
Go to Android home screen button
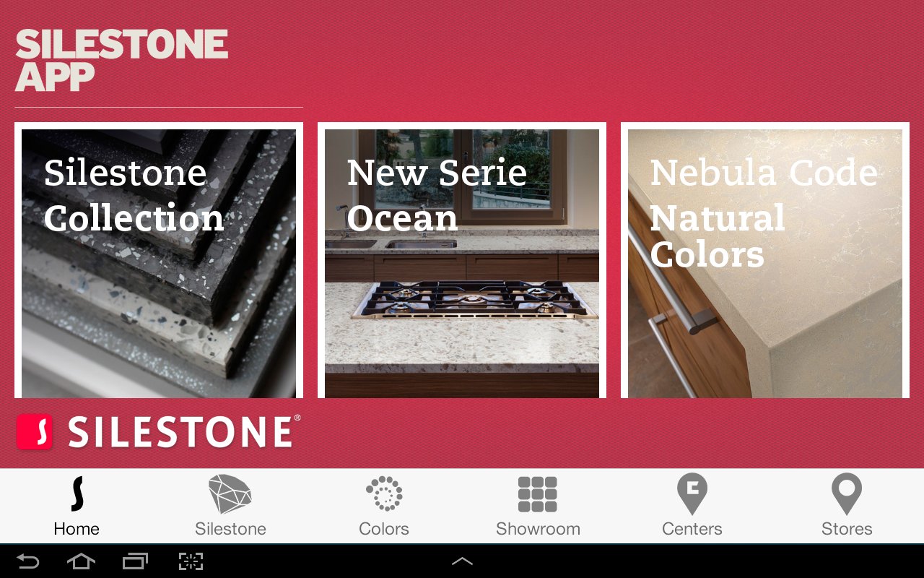(81, 561)
